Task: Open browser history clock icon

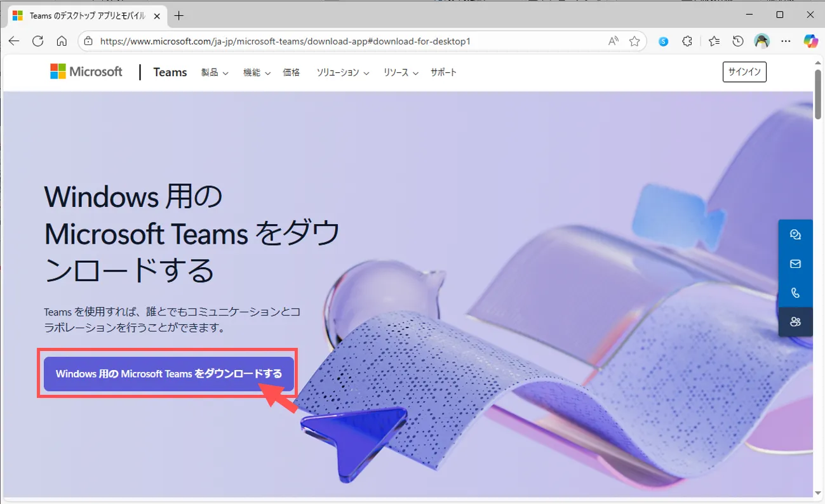Action: click(737, 41)
